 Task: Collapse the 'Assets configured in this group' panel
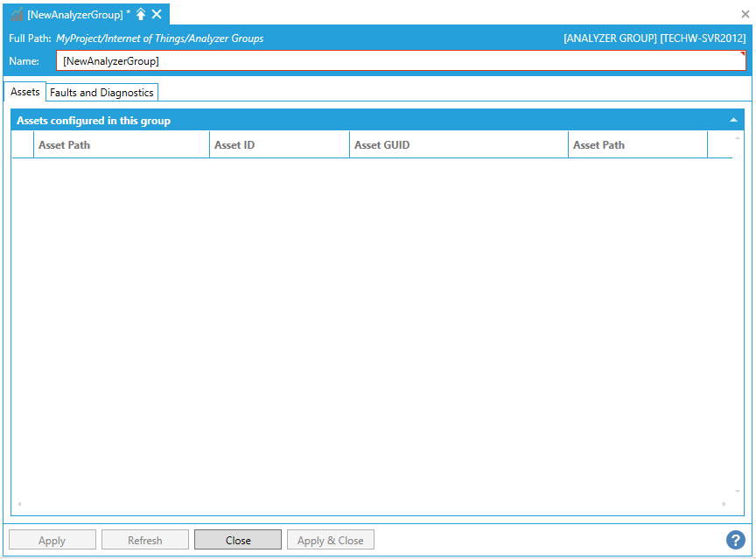coord(733,121)
